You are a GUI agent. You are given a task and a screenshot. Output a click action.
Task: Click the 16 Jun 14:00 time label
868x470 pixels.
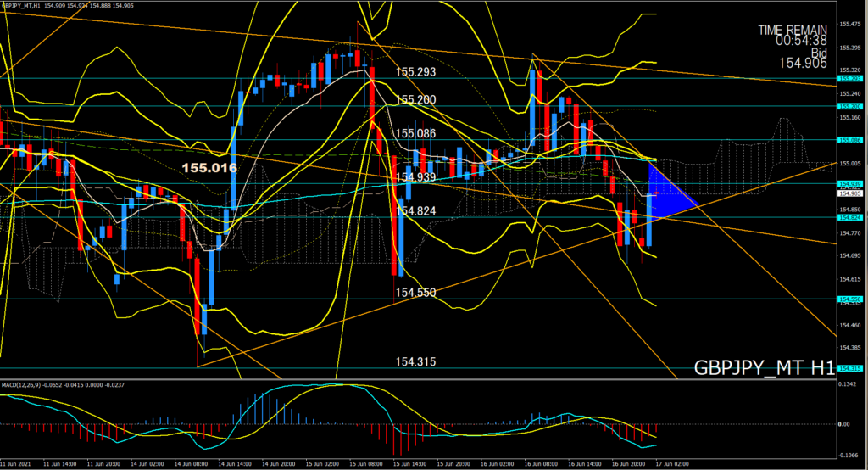click(585, 464)
